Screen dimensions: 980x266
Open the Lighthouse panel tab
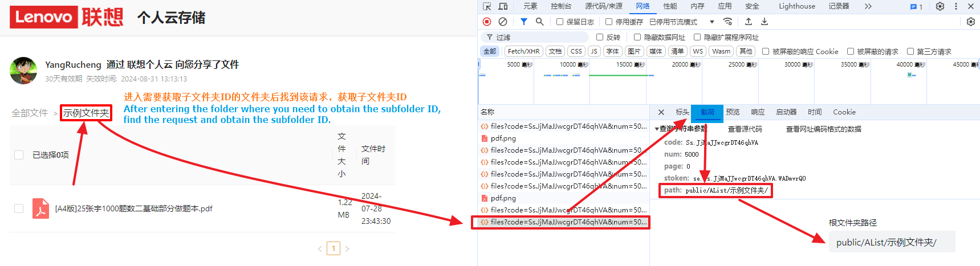(x=796, y=6)
